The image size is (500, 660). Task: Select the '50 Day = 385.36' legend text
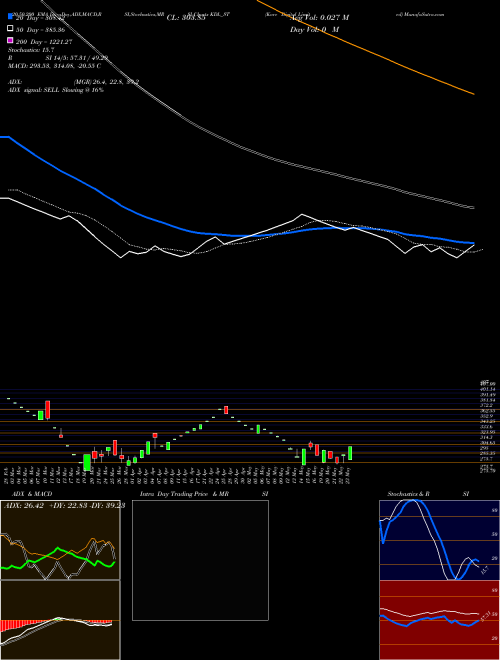[x=41, y=30]
